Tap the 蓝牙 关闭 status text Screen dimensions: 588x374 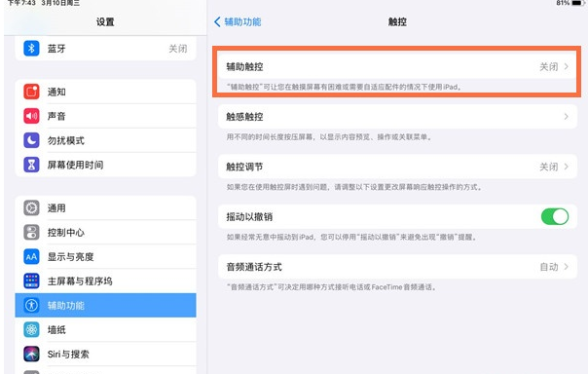tap(178, 49)
